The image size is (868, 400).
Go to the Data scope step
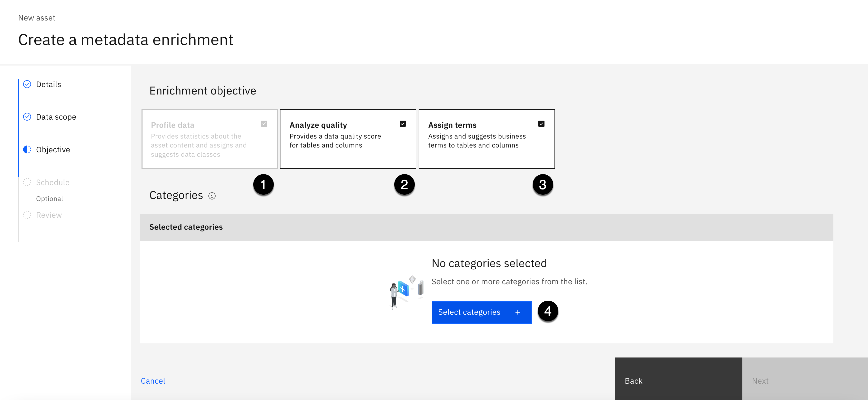tap(56, 117)
